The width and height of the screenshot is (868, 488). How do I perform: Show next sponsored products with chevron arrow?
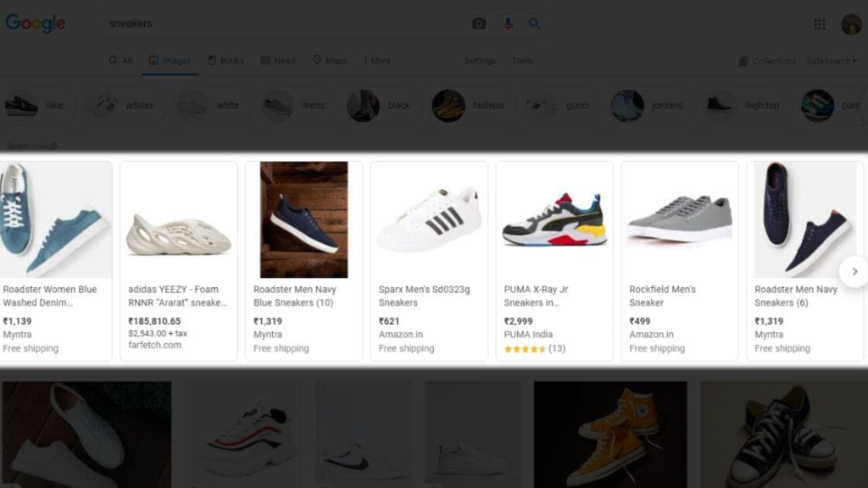click(854, 271)
